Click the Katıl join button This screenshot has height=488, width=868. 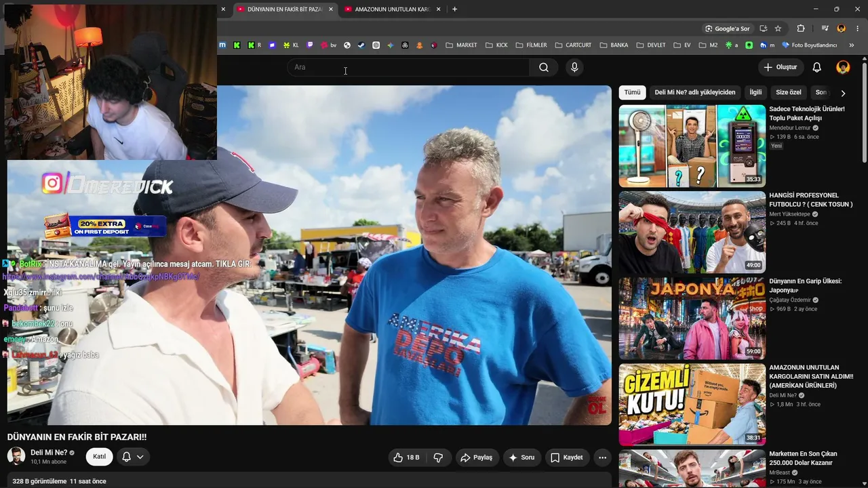click(x=100, y=457)
